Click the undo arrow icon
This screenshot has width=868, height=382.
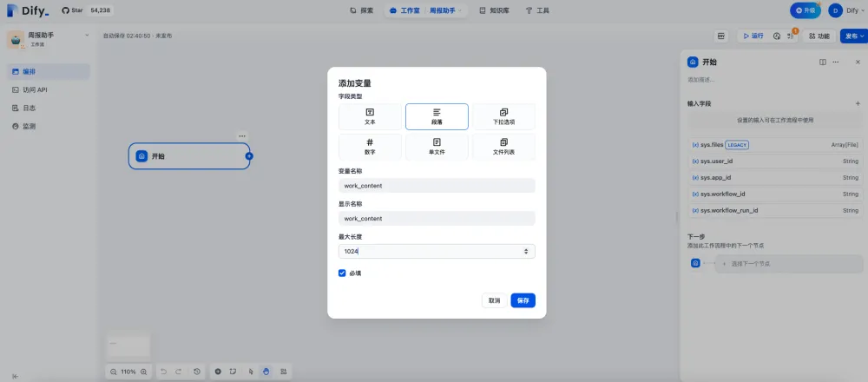click(163, 372)
